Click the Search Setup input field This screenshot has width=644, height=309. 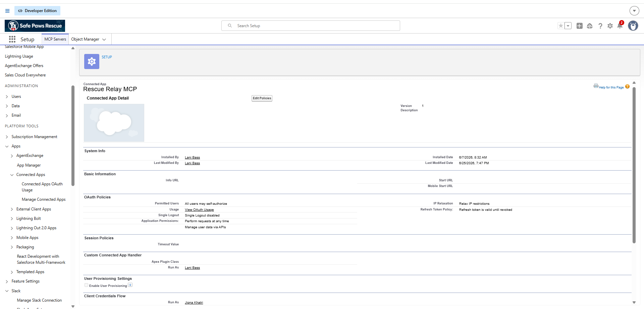[x=311, y=26]
